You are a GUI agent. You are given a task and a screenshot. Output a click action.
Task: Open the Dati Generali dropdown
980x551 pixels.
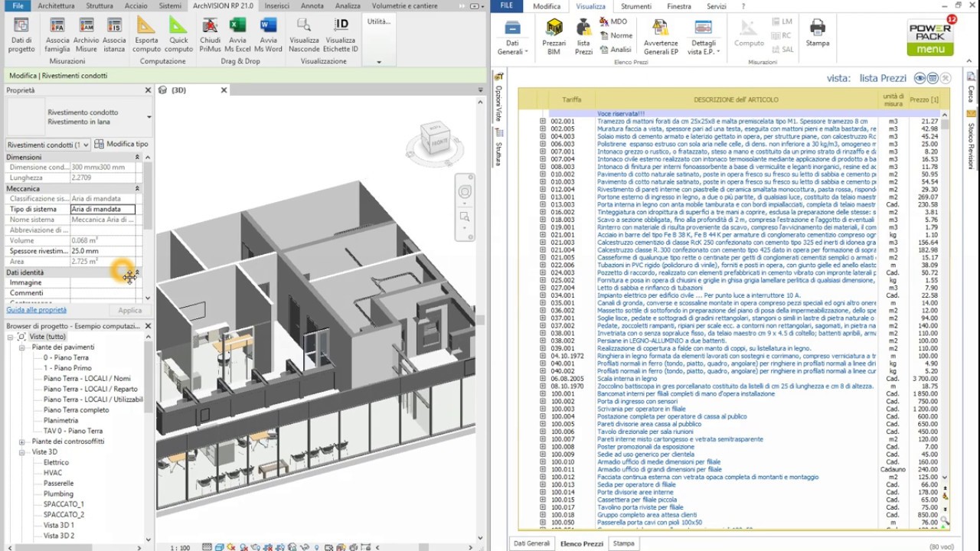click(512, 37)
